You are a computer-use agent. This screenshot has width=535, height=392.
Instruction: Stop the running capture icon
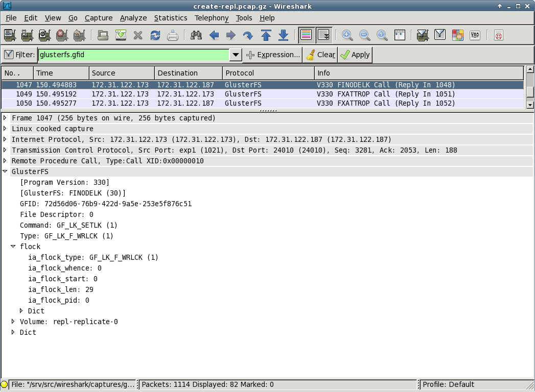pyautogui.click(x=62, y=35)
